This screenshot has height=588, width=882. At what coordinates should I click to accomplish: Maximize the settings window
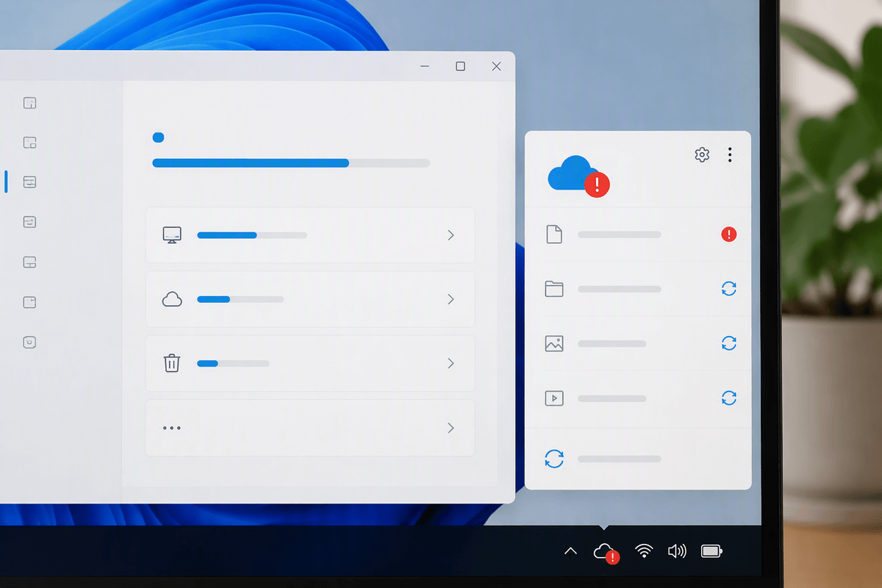[x=460, y=66]
